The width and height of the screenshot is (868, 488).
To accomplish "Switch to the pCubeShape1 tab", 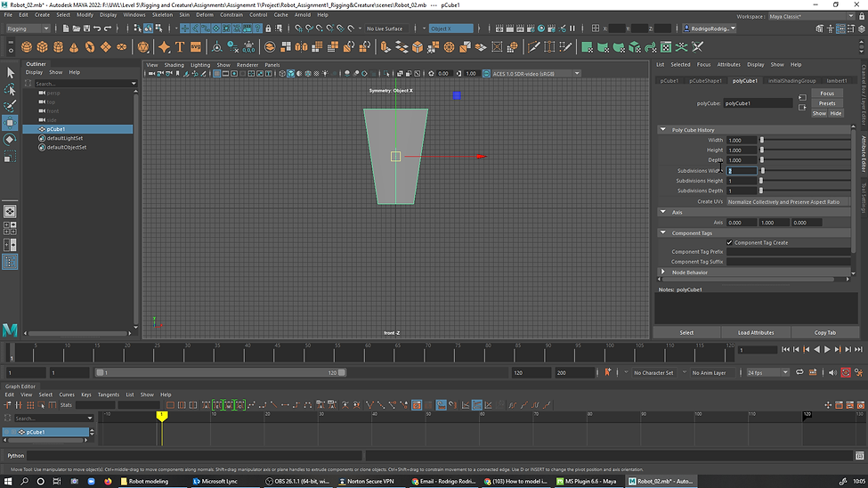I will click(705, 81).
